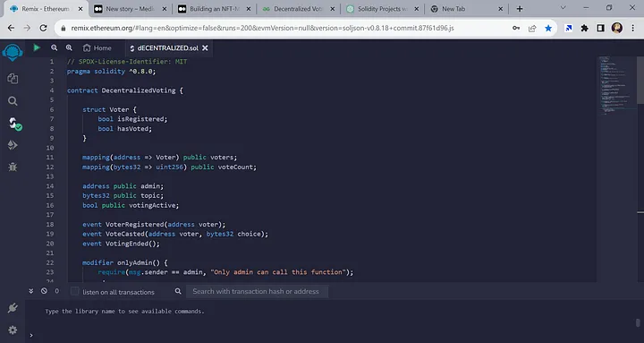Click the Remix logo icon in sidebar
Image resolution: width=644 pixels, height=343 pixels.
pos(13,53)
